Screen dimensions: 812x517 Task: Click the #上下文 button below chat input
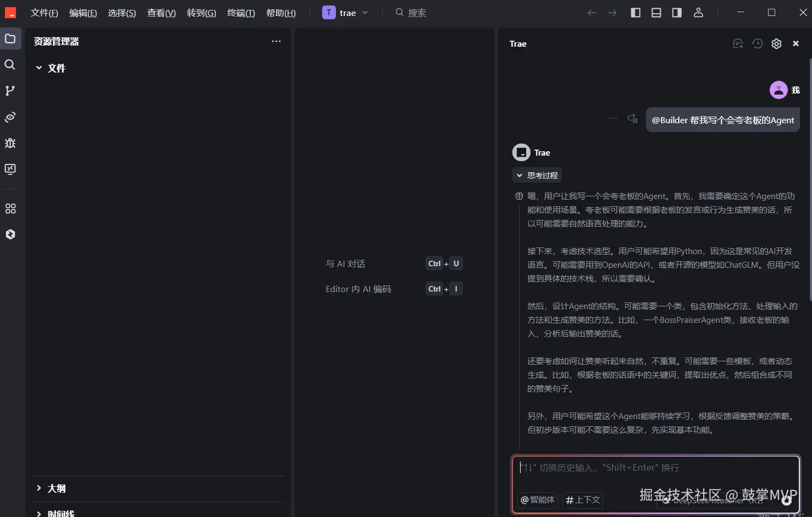pos(582,500)
